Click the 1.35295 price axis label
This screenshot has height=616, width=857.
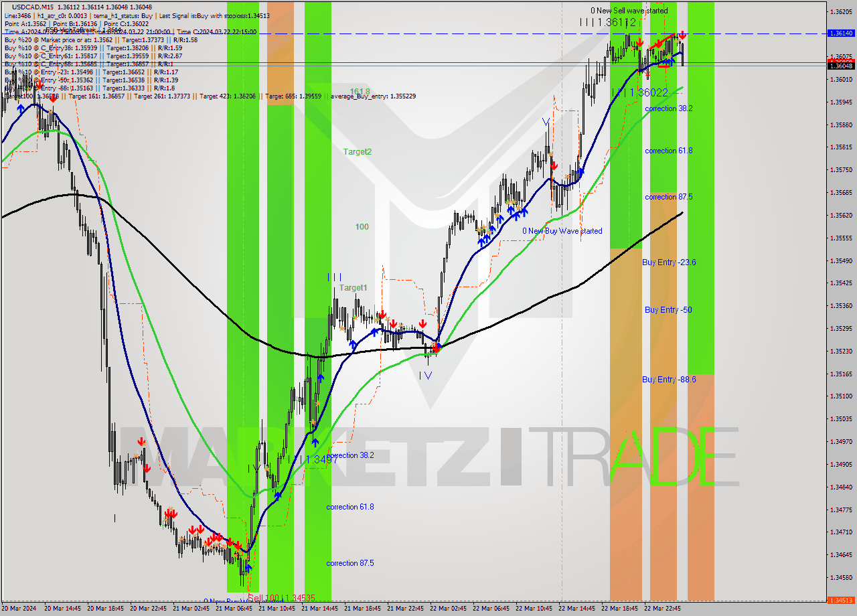pos(841,329)
